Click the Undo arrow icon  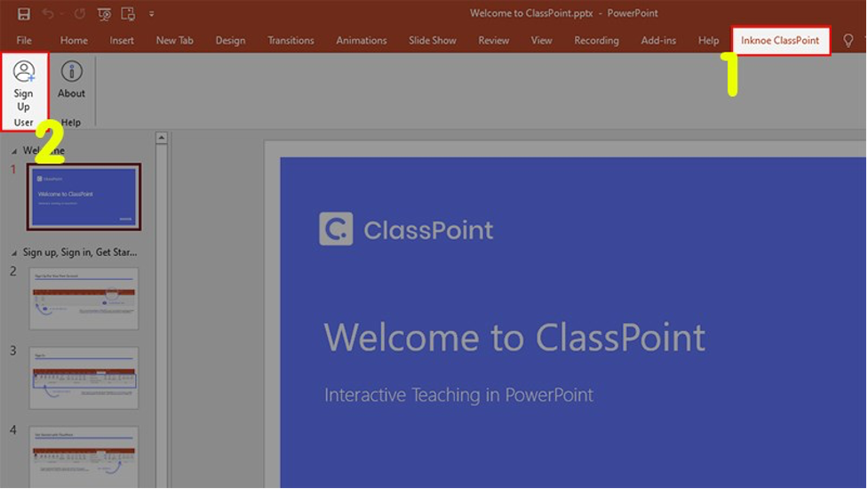click(x=50, y=14)
